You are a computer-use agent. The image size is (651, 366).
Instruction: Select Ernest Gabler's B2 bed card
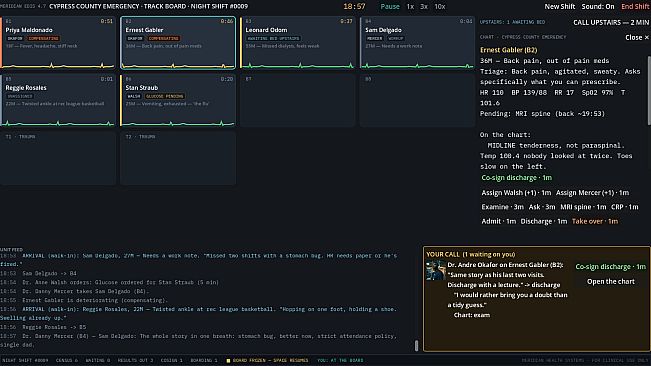[x=178, y=43]
